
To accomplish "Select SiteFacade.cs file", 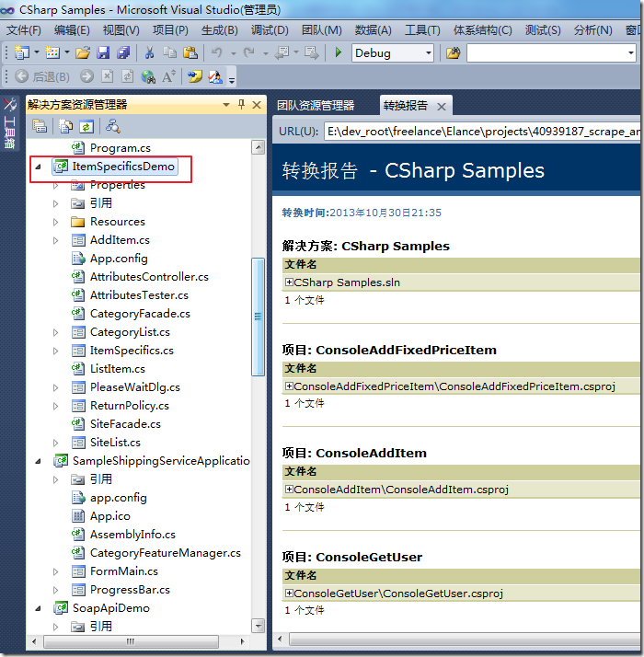I will [x=125, y=424].
